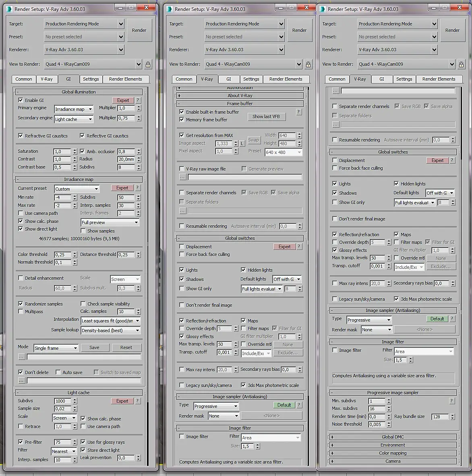Open Sample lookup Density-based dropdown

(110, 330)
